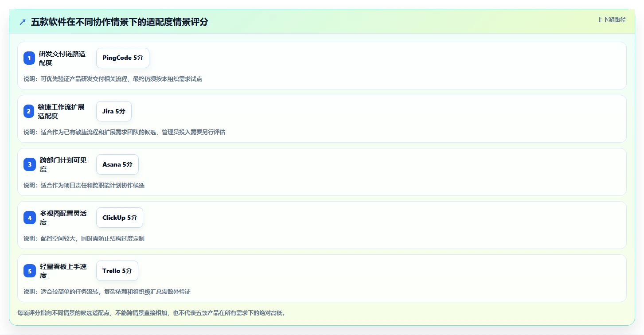Click the note mentioning 管理员投入需要另行评估
This screenshot has width=644, height=335.
point(124,132)
